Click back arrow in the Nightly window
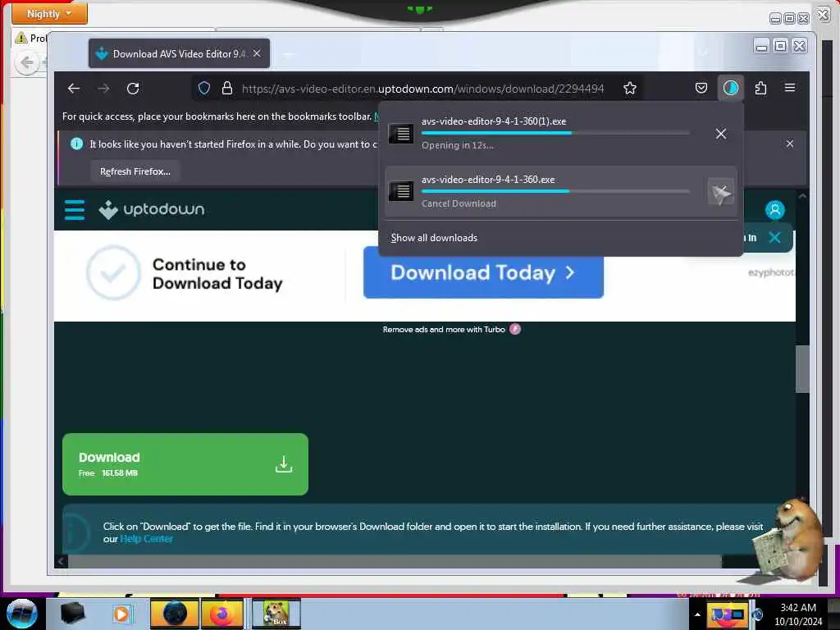This screenshot has height=630, width=840. [x=27, y=62]
